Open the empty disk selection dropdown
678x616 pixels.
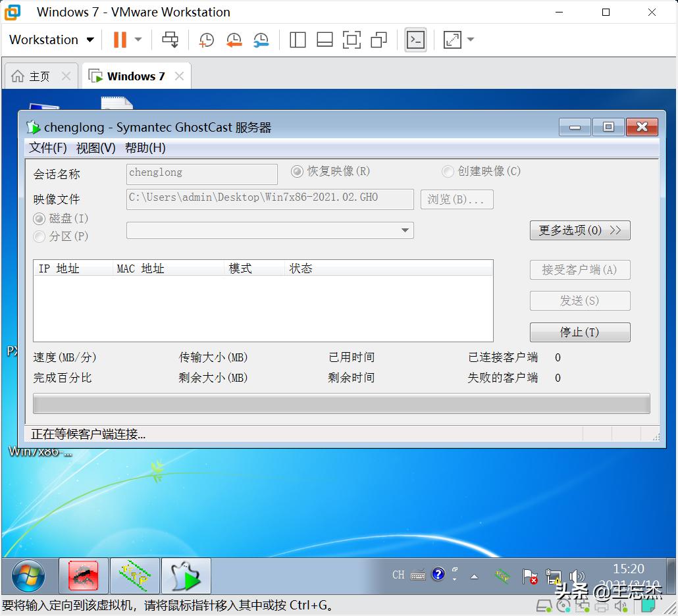tap(269, 230)
